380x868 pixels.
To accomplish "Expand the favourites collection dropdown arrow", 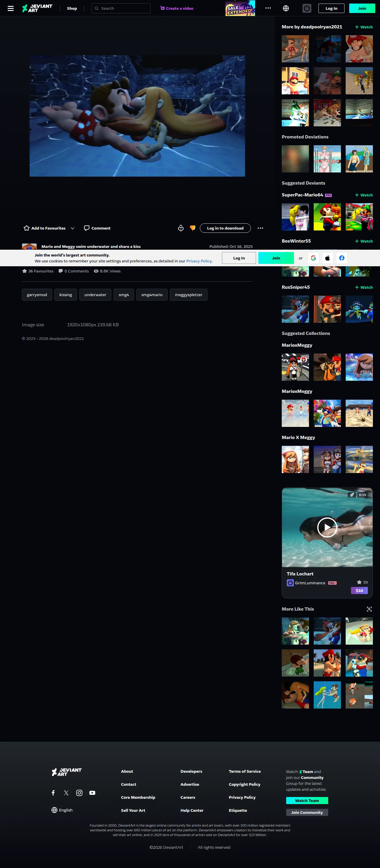I will pyautogui.click(x=73, y=228).
